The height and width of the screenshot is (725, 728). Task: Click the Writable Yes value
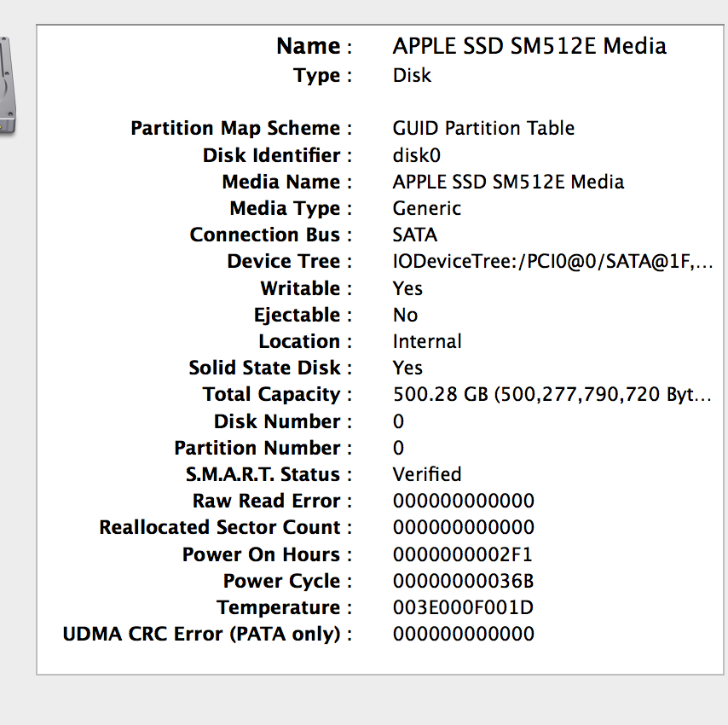pos(407,288)
